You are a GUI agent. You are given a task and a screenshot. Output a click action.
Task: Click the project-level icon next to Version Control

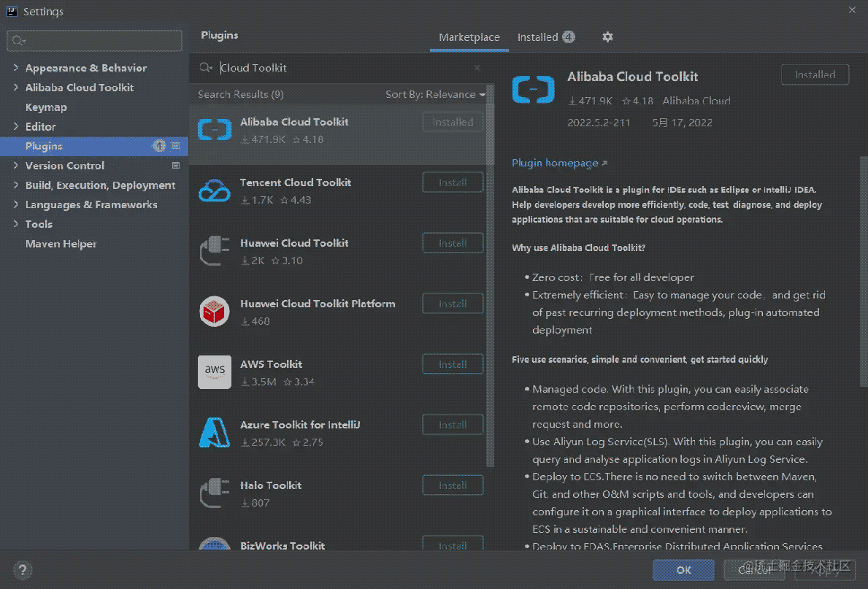pyautogui.click(x=176, y=165)
